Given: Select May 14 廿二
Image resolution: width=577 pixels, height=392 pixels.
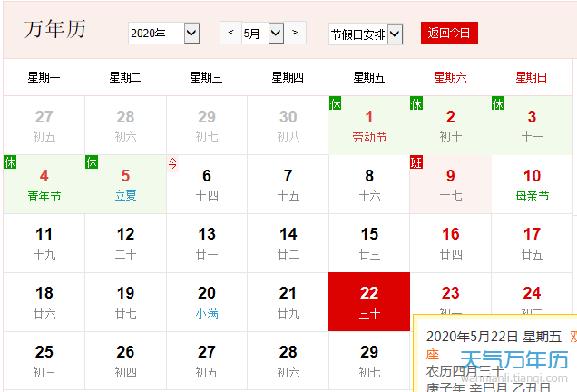Looking at the screenshot, I should 288,243.
